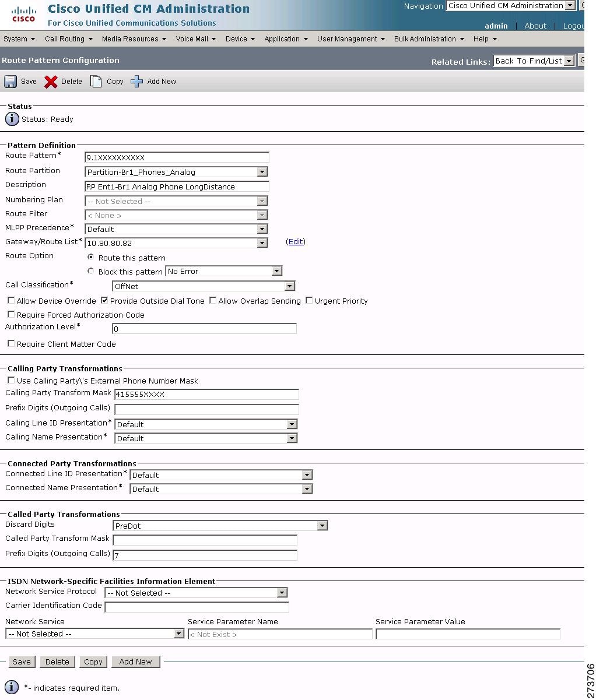This screenshot has width=596, height=700.
Task: Uncheck Provide Outside Dial Tone
Action: (x=104, y=301)
